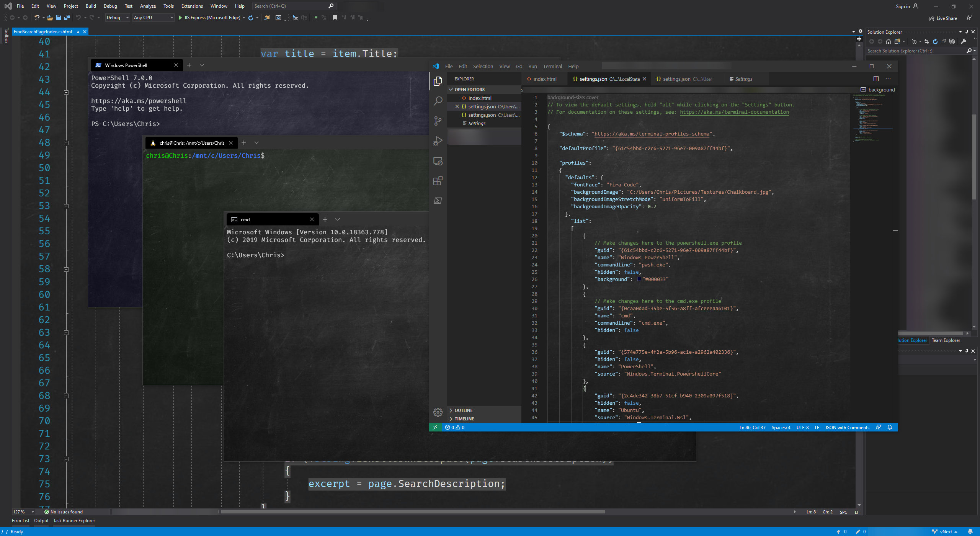Click Open File folder icon in toolbar
This screenshot has height=536, width=980.
pos(50,18)
